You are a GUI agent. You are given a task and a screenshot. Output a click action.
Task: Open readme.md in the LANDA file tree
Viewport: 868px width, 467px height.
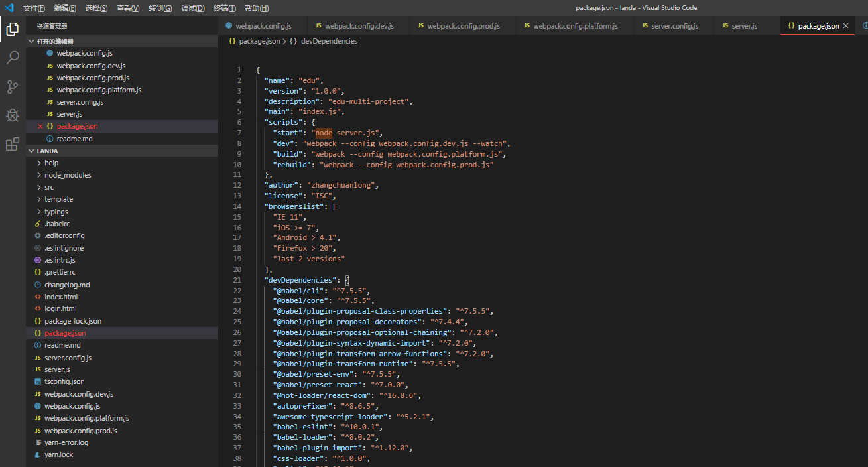pos(62,345)
